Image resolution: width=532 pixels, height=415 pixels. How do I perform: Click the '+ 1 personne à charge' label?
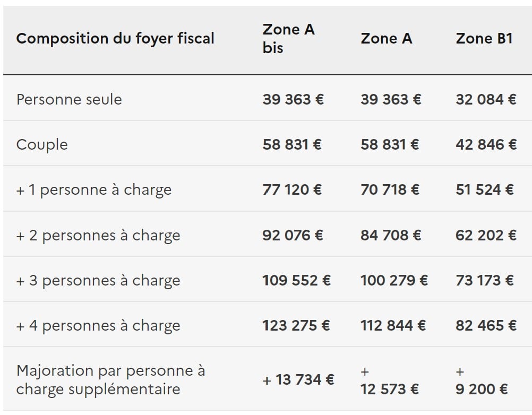coord(94,190)
